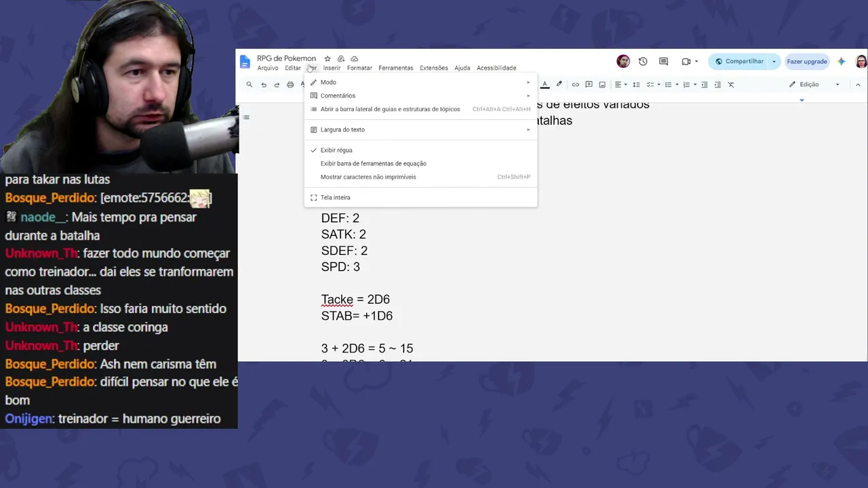Click the line 3 + 2D6 = 5 ~ 15
The image size is (868, 488).
(367, 348)
